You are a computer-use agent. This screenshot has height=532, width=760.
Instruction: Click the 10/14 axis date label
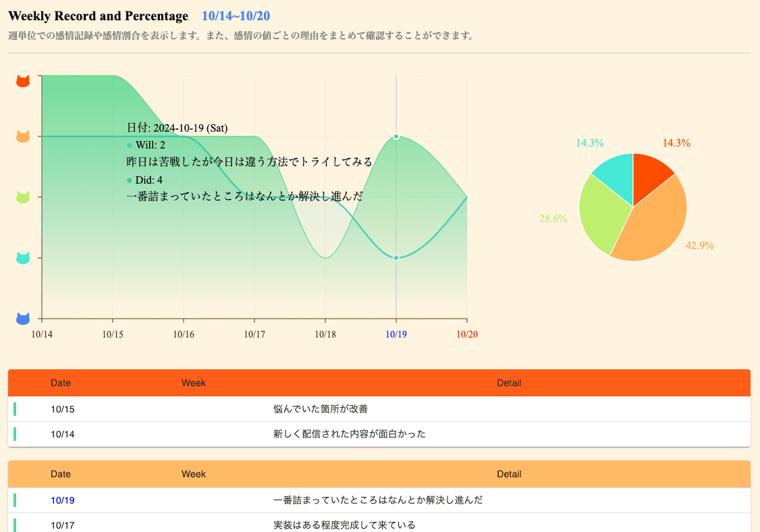coord(42,334)
